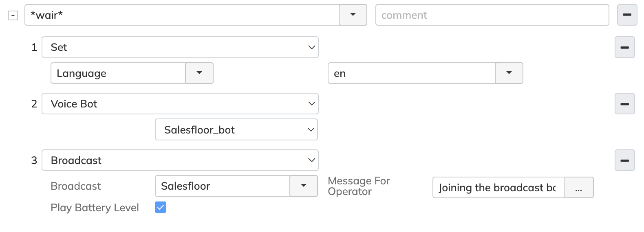
Task: Open the 'en' value dropdown arrow
Action: pos(509,73)
